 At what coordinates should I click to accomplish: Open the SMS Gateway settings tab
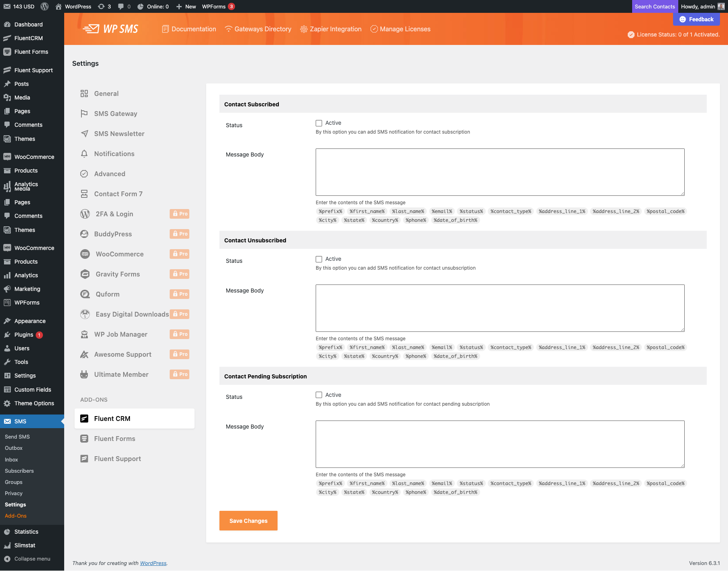(134, 114)
